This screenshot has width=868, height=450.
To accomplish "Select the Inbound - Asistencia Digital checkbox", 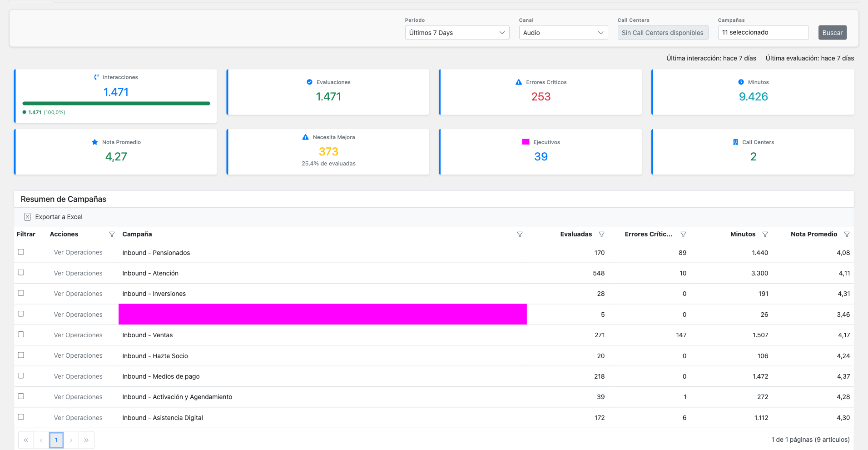I will coord(21,417).
